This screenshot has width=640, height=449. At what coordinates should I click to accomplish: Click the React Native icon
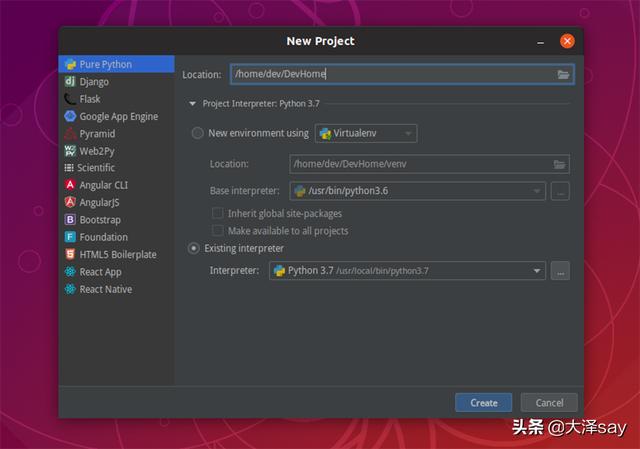click(x=70, y=289)
